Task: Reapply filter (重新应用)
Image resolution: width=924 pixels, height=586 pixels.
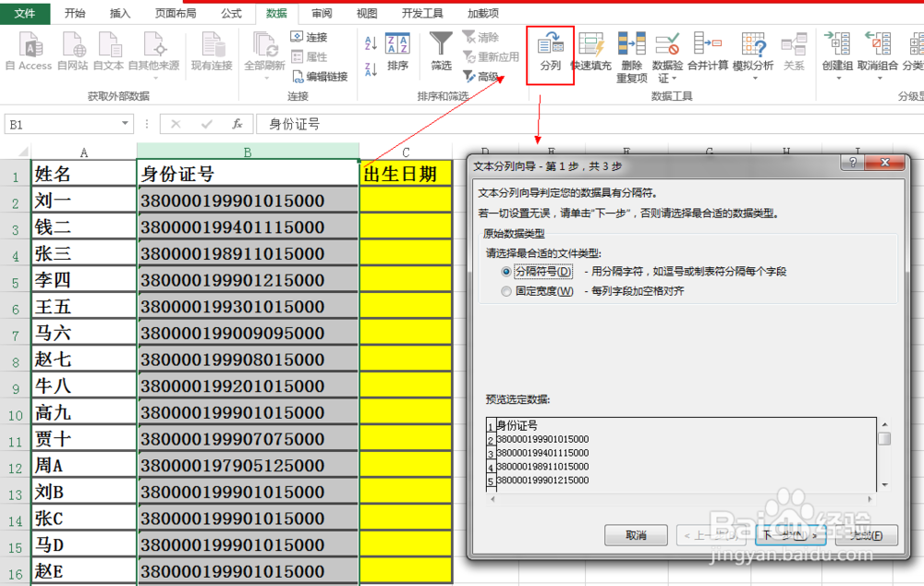Action: tap(491, 56)
